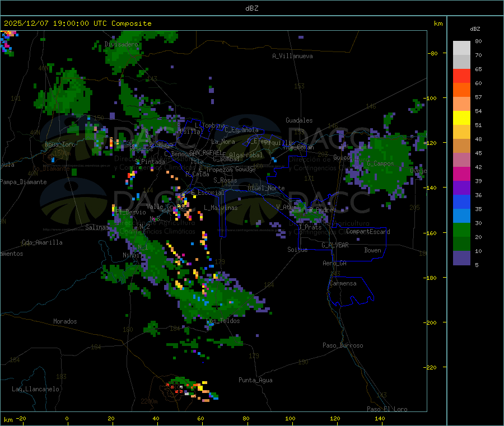Click the Atuel_Norte label

click(266, 188)
